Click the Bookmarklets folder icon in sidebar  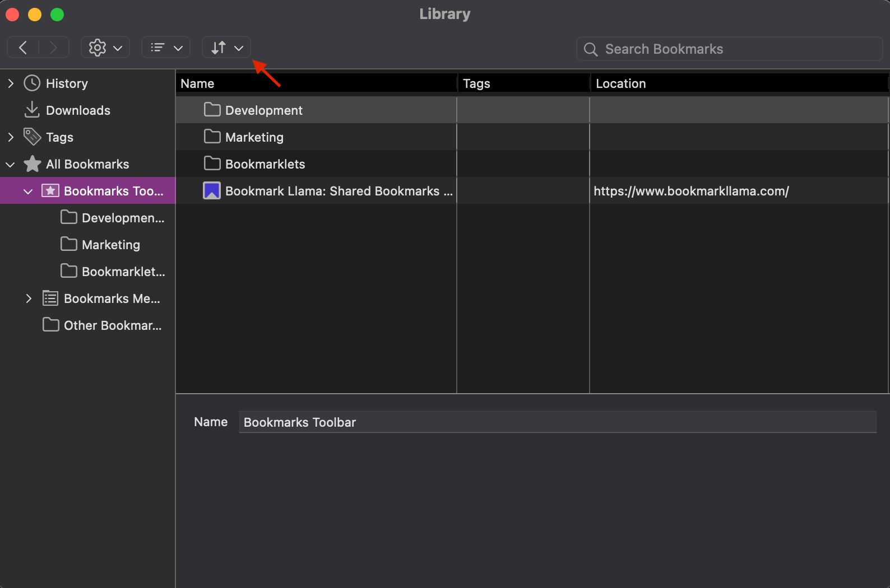[68, 270]
